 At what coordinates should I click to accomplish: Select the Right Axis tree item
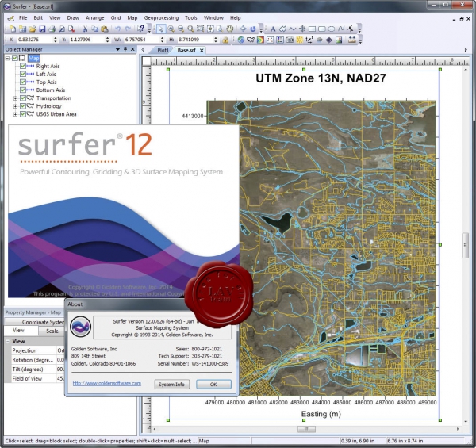click(48, 66)
